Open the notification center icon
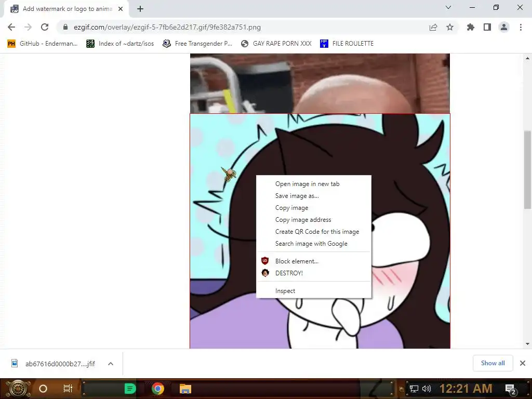This screenshot has width=532, height=399. pos(511,389)
